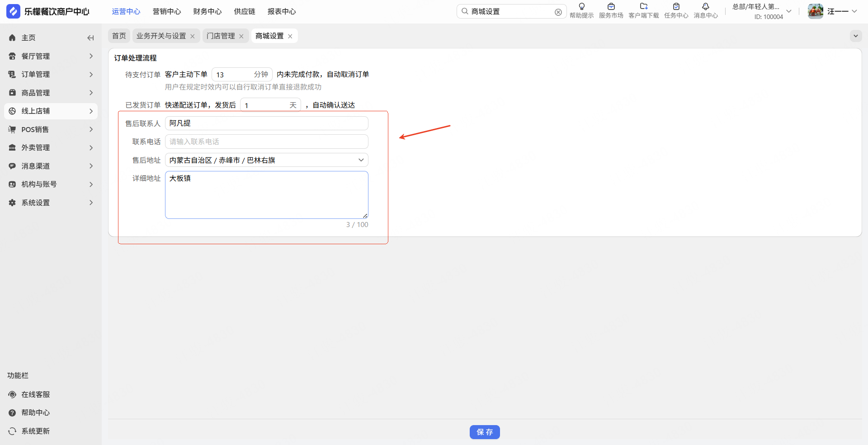The image size is (868, 445).
Task: Open the 售后地址 region dropdown
Action: click(267, 160)
